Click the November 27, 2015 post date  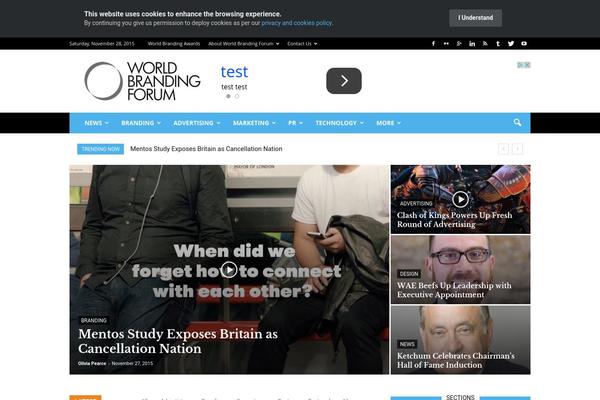(x=132, y=364)
